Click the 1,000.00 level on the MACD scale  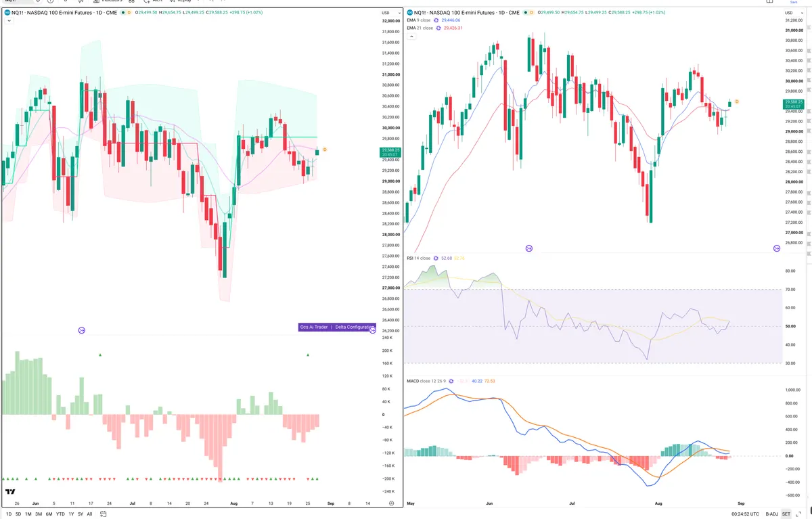(793, 390)
